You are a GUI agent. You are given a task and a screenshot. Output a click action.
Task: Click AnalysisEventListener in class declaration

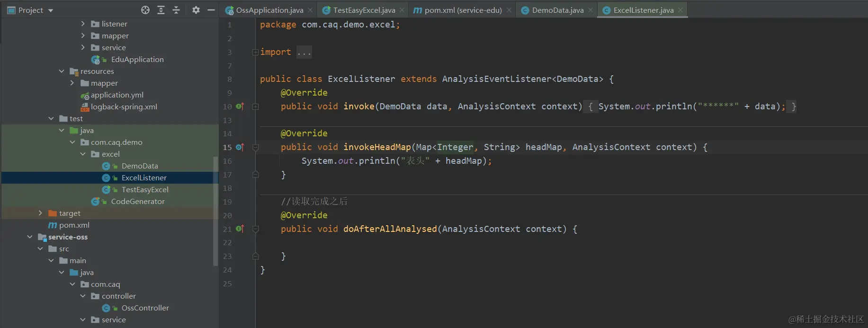[497, 79]
